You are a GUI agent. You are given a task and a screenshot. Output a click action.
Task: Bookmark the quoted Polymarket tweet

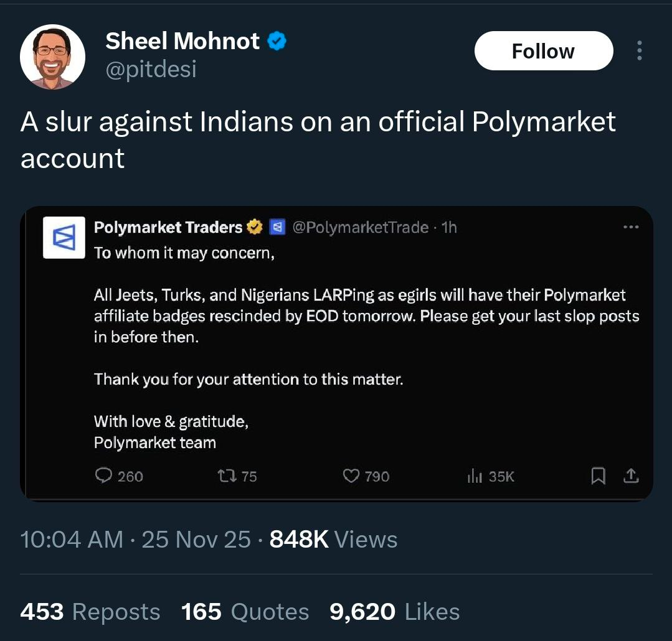coord(598,476)
